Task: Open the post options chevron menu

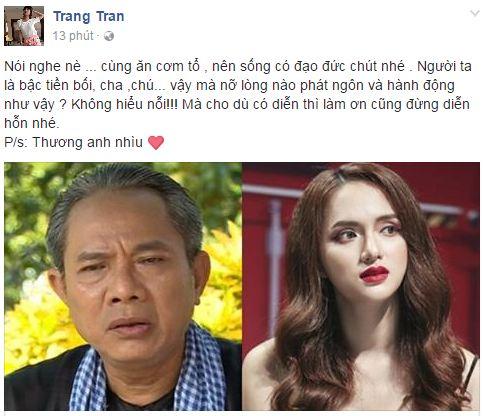Action: coord(475,13)
